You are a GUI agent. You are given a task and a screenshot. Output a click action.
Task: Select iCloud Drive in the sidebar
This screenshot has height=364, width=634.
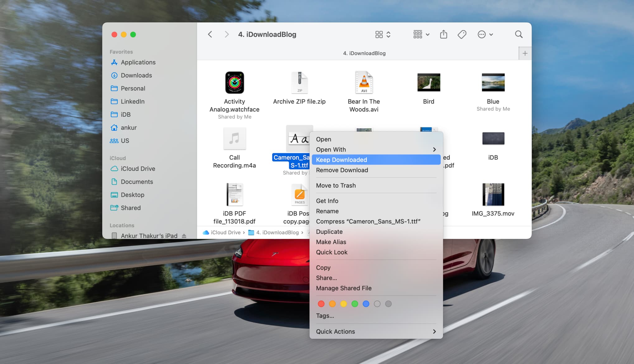click(x=138, y=169)
